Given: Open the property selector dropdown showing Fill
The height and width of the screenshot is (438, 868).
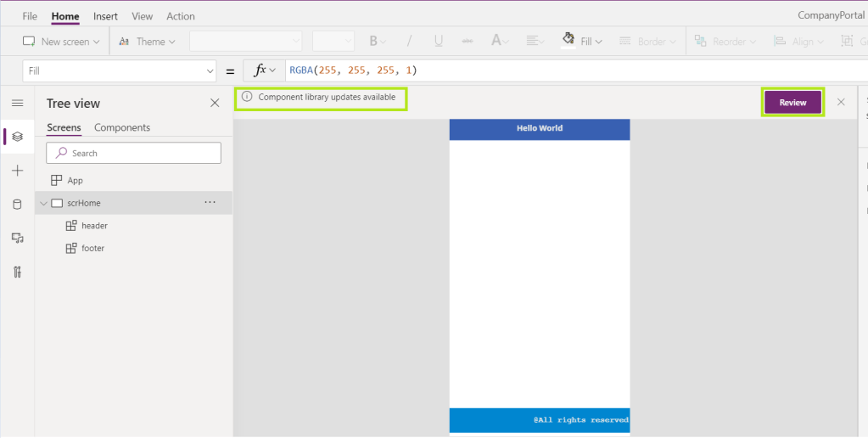Looking at the screenshot, I should coord(120,71).
